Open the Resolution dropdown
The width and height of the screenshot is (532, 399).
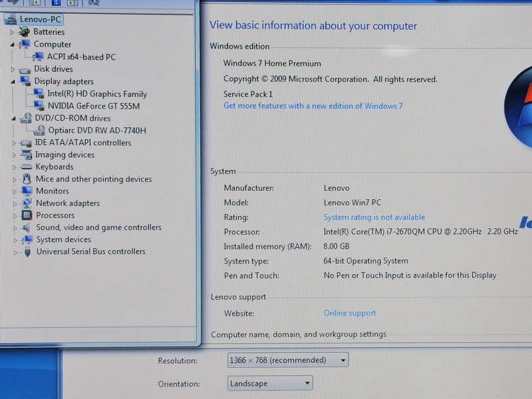click(x=288, y=360)
